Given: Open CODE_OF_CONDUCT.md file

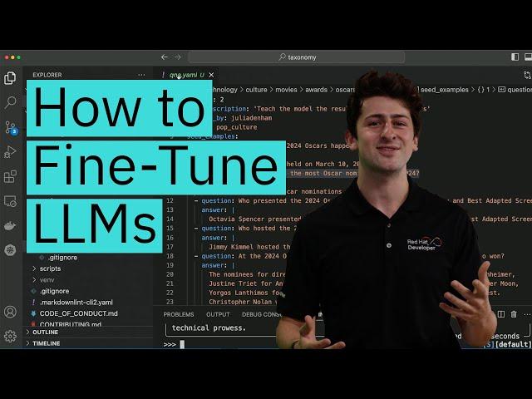Looking at the screenshot, I should [78, 313].
